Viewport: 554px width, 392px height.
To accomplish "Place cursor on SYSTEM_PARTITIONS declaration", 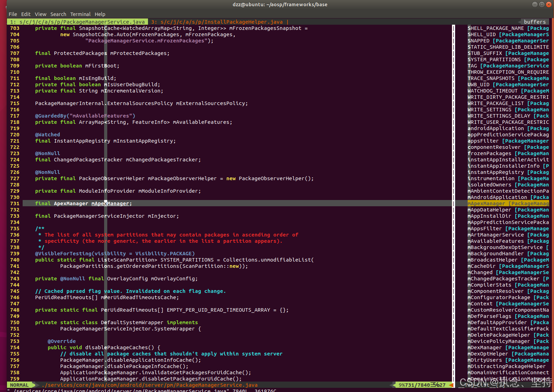I will [x=174, y=260].
